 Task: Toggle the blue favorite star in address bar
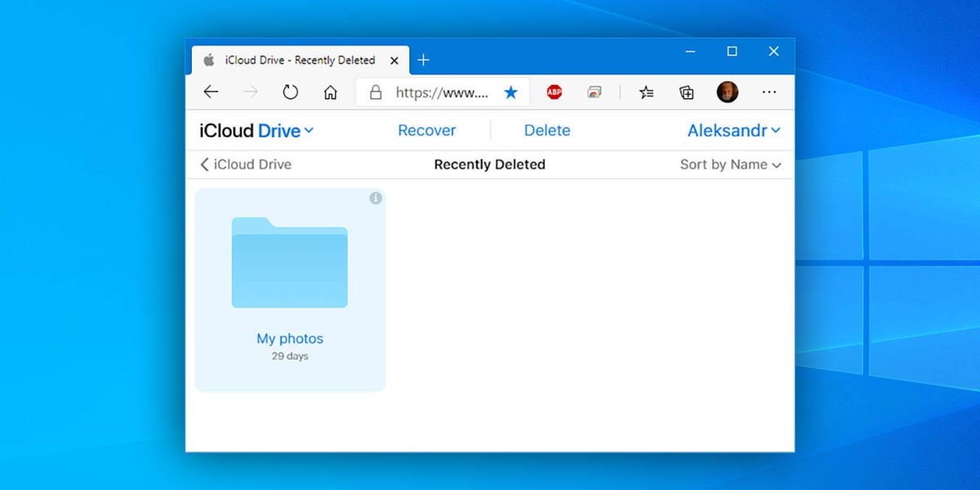coord(510,92)
